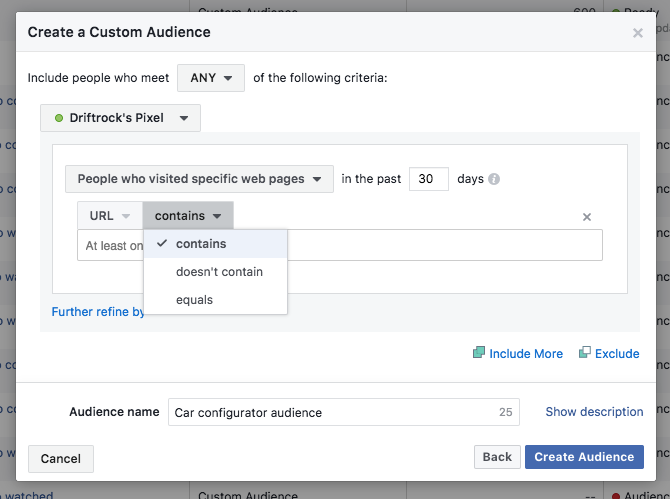Cancel the audience creation
670x499 pixels.
[x=61, y=459]
